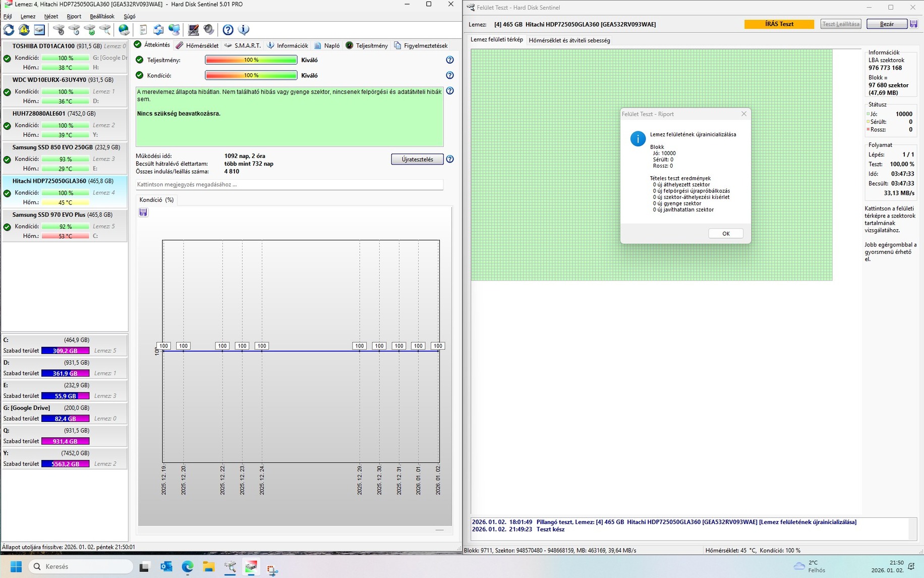Click the speaker toolbar icon
The image size is (924, 578).
(x=209, y=30)
